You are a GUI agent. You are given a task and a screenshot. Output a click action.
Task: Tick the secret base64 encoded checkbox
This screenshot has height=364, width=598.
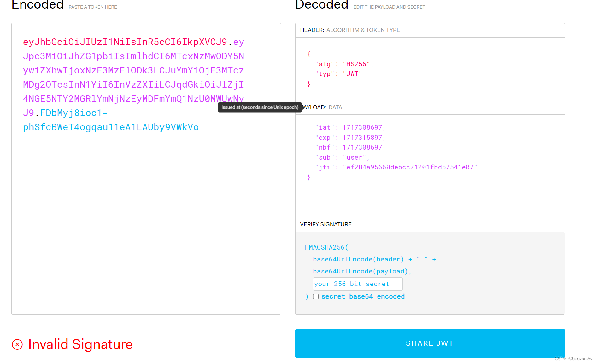click(316, 296)
